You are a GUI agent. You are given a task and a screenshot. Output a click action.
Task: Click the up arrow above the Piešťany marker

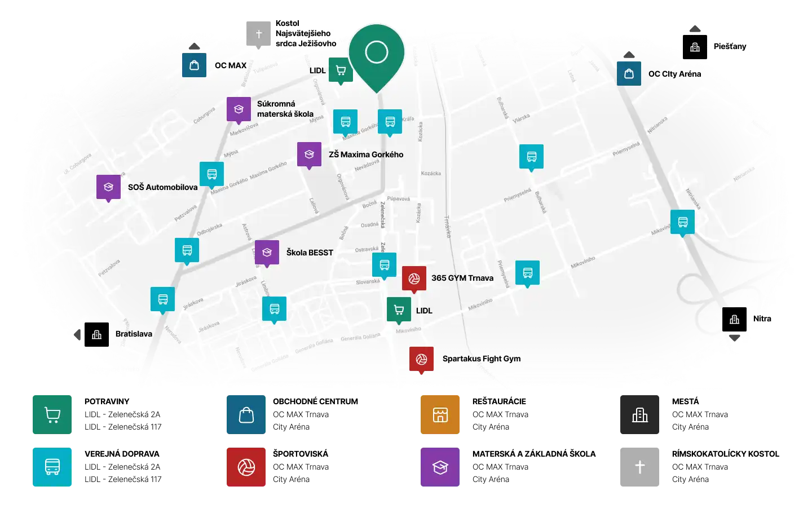pos(695,29)
